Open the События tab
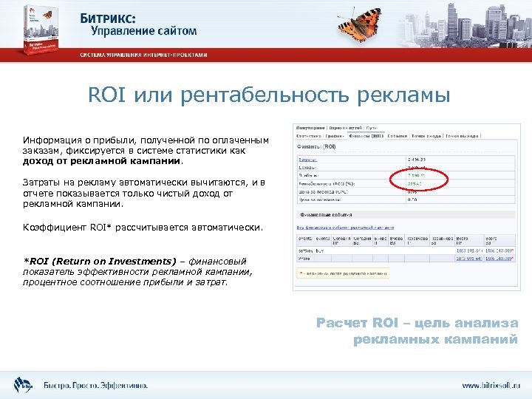This screenshot has height=399, width=532. point(397,136)
